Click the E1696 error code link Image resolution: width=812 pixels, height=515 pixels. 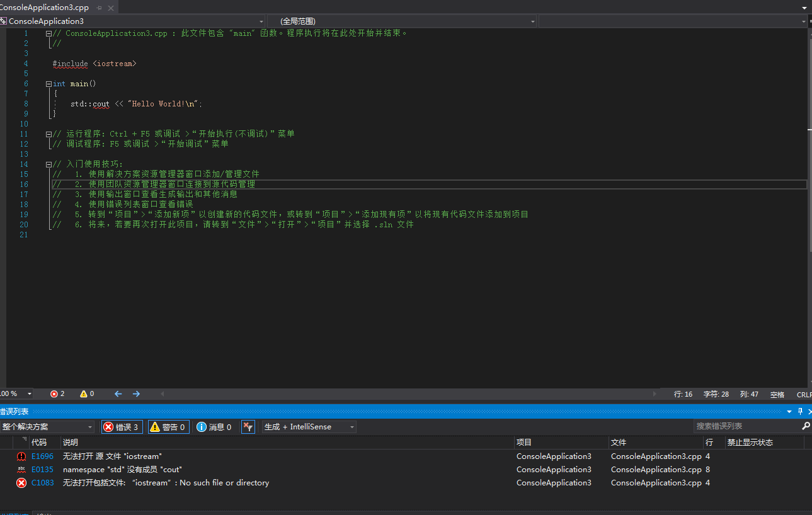pos(42,456)
